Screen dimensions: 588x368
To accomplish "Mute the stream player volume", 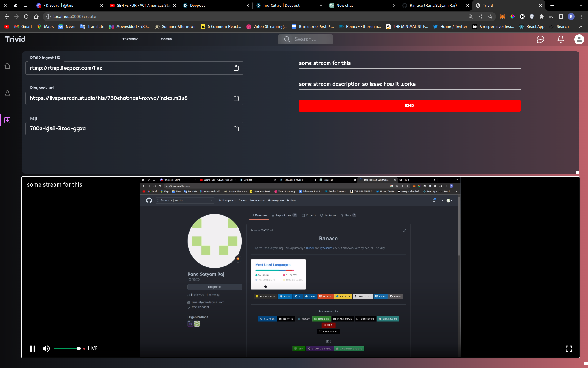I will point(46,349).
